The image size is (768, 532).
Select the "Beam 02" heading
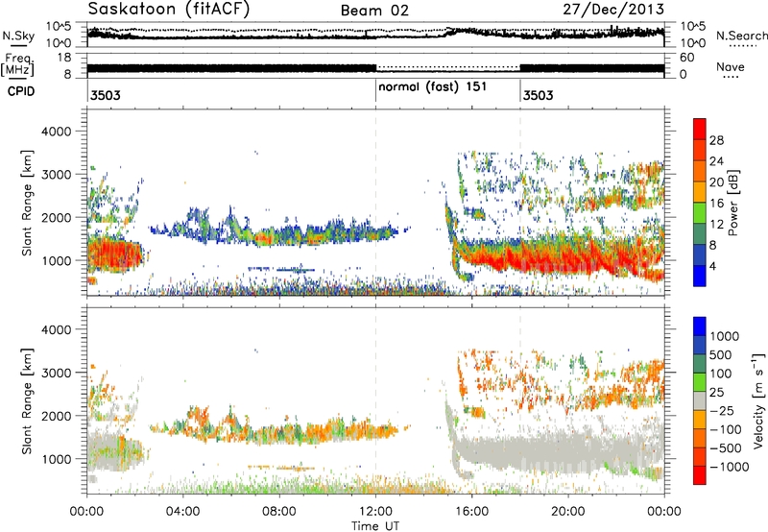(374, 11)
